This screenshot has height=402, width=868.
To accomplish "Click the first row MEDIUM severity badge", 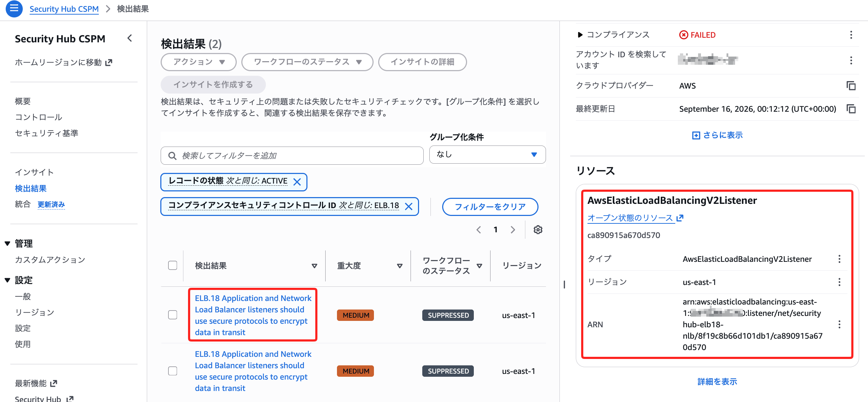I will pyautogui.click(x=355, y=315).
